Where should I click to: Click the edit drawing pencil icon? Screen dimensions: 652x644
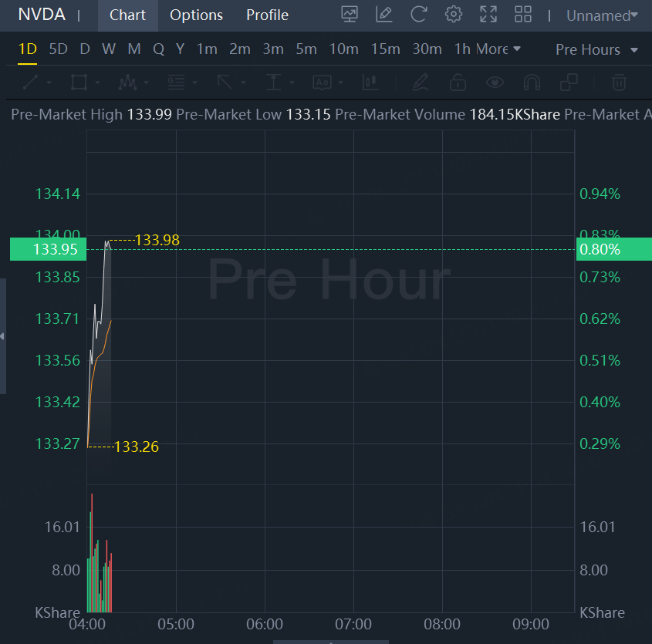point(383,15)
